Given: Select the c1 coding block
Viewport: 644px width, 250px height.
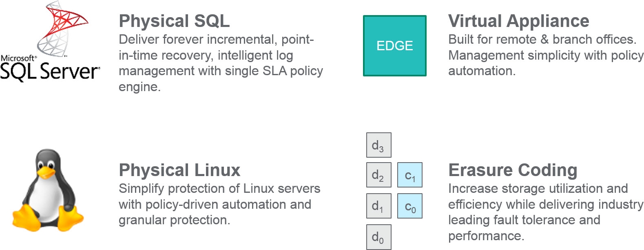Looking at the screenshot, I should (410, 175).
